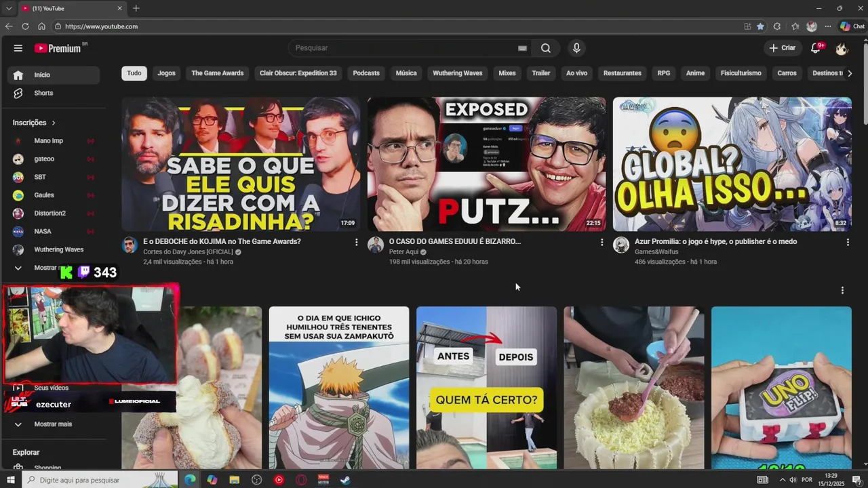Open NASA subscription channel
Screen dimensions: 868x488
pyautogui.click(x=54, y=231)
